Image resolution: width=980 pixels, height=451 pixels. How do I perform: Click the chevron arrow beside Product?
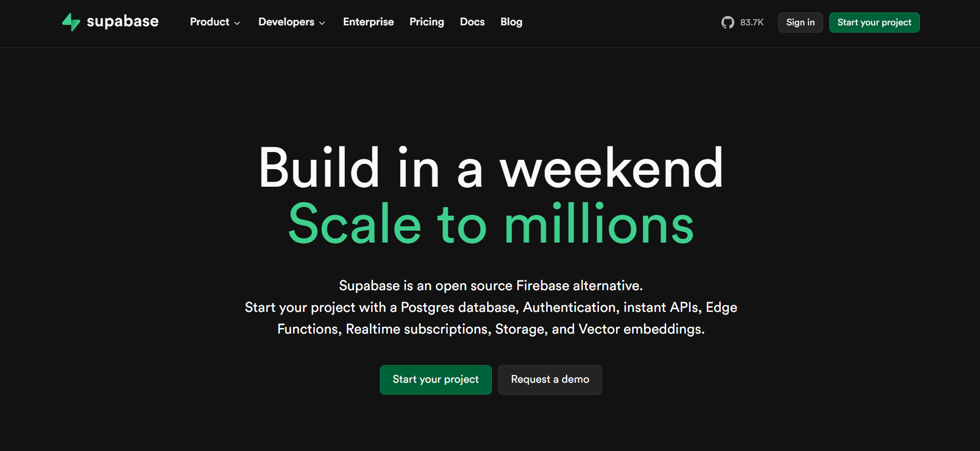(237, 23)
